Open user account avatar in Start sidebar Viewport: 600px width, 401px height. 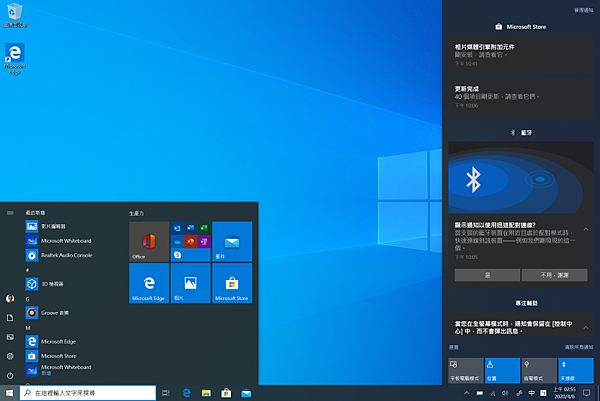pyautogui.click(x=10, y=298)
